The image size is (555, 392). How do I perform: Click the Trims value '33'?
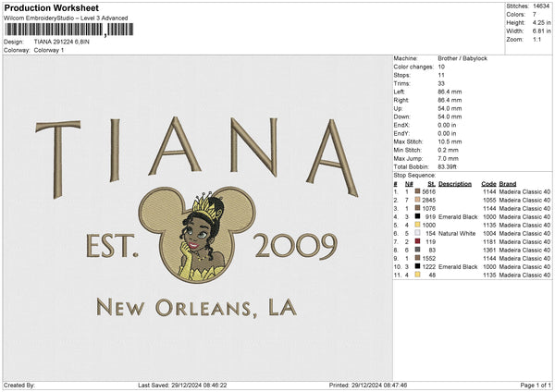click(x=441, y=83)
